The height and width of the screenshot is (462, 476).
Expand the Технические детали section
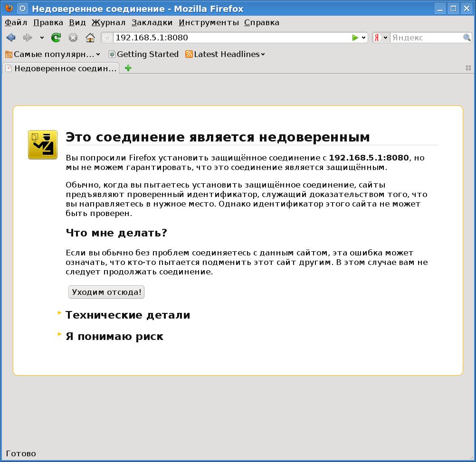127,315
